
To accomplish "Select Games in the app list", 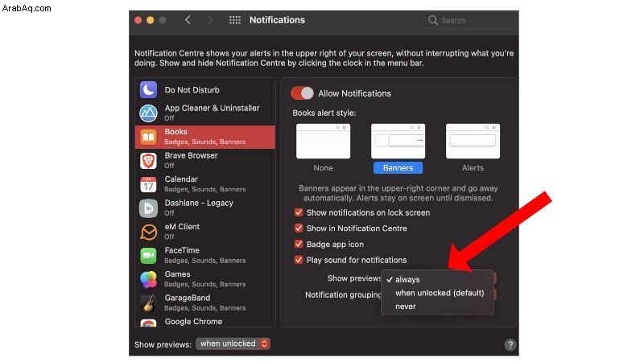I will (x=205, y=279).
